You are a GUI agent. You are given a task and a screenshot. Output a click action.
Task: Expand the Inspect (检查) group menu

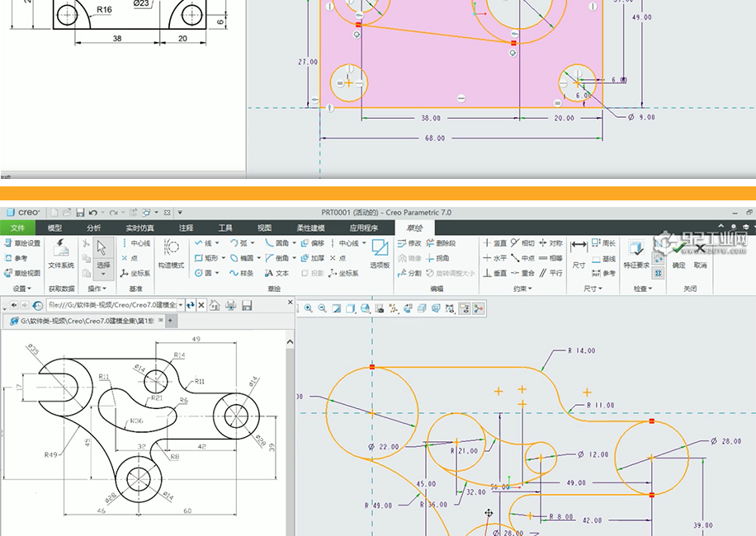(x=643, y=289)
